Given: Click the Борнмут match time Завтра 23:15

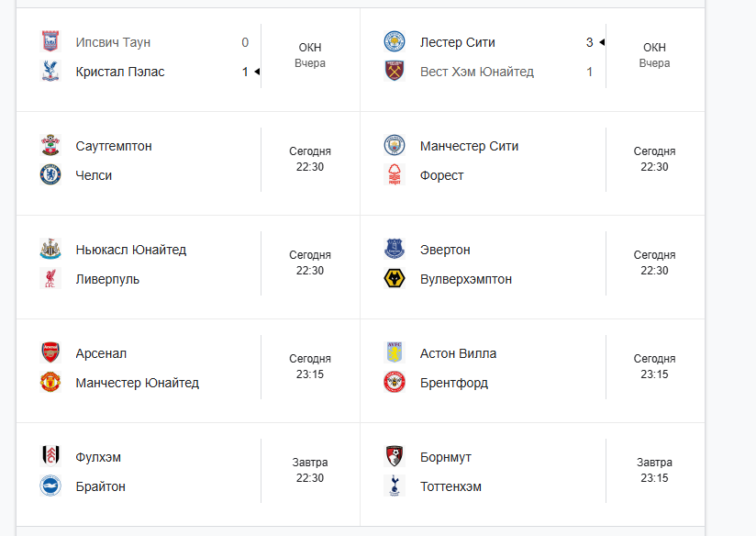Looking at the screenshot, I should pyautogui.click(x=654, y=470).
